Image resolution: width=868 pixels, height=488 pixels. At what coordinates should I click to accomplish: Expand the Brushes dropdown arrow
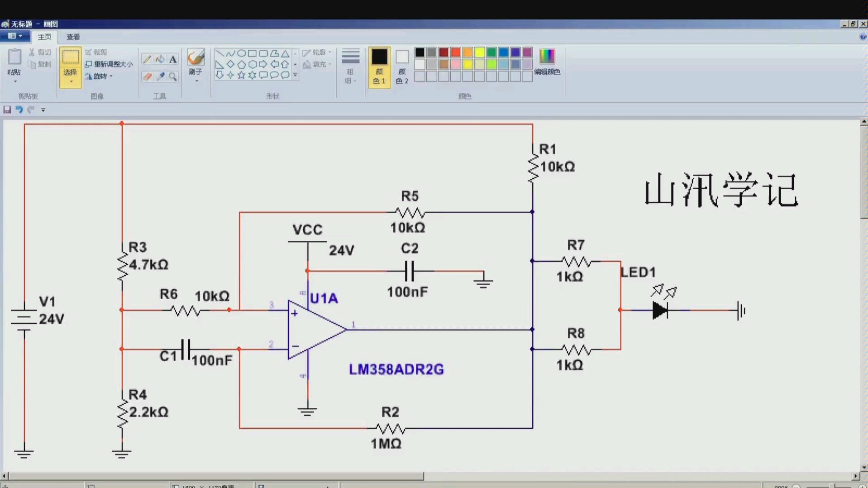click(196, 81)
